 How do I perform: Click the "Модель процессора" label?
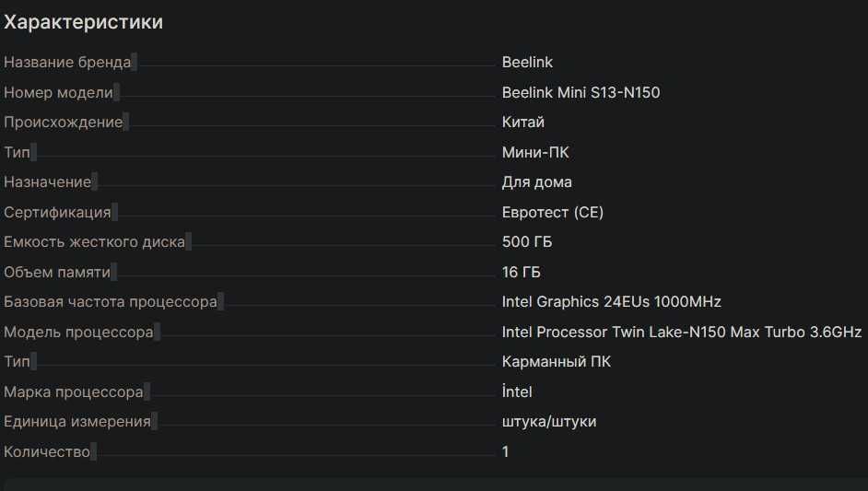click(x=78, y=332)
